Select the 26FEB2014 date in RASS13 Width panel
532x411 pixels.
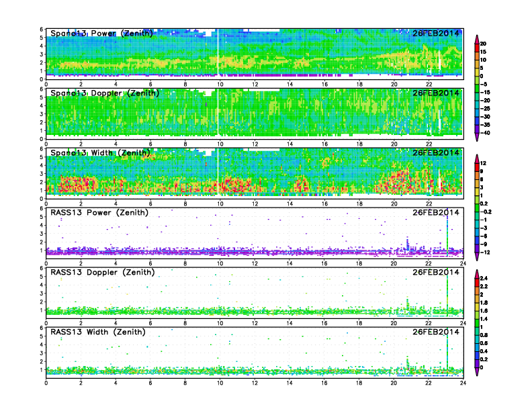pos(436,332)
